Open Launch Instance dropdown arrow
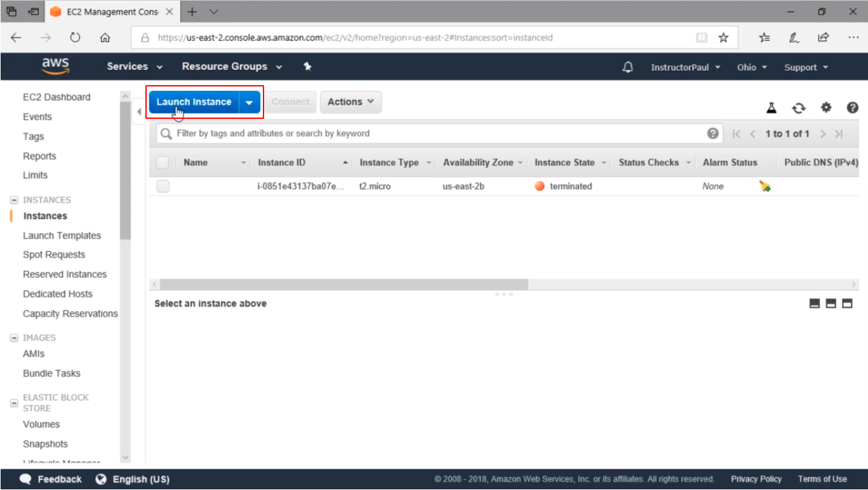 [x=250, y=102]
